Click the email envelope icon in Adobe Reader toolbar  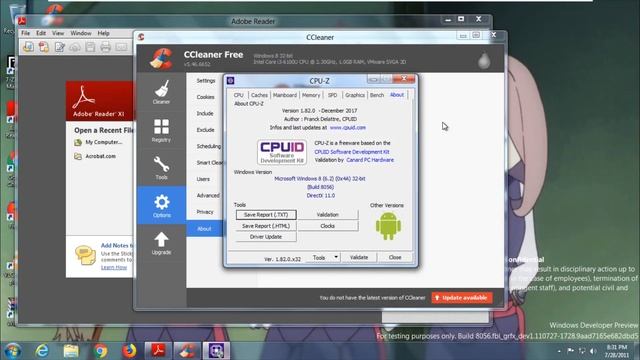pos(121,47)
